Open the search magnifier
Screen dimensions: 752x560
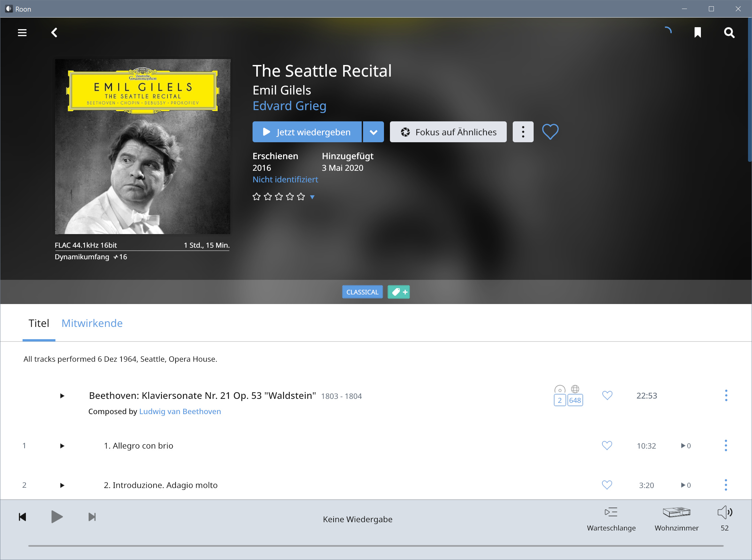point(729,32)
